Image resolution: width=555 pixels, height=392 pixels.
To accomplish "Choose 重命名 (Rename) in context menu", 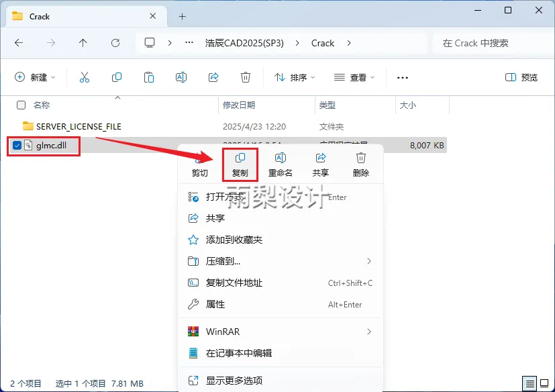I will coord(281,164).
